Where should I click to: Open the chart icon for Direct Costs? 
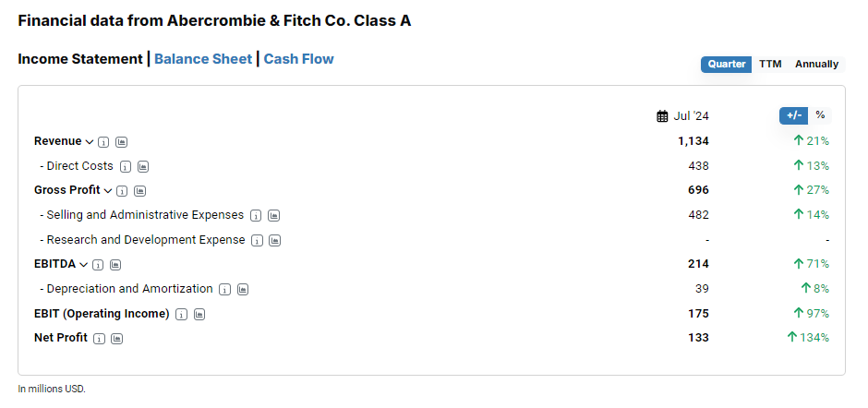[x=143, y=167]
